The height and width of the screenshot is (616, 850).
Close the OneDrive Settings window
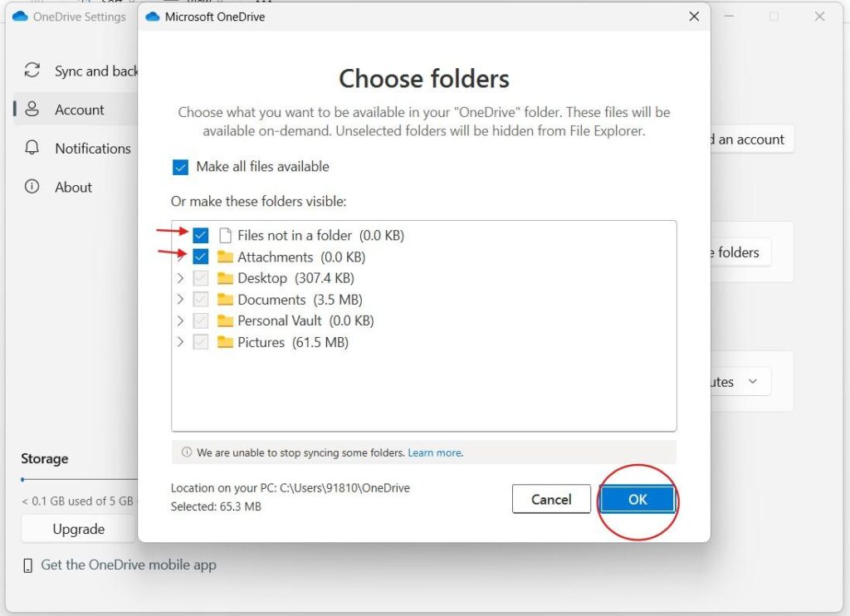point(819,17)
